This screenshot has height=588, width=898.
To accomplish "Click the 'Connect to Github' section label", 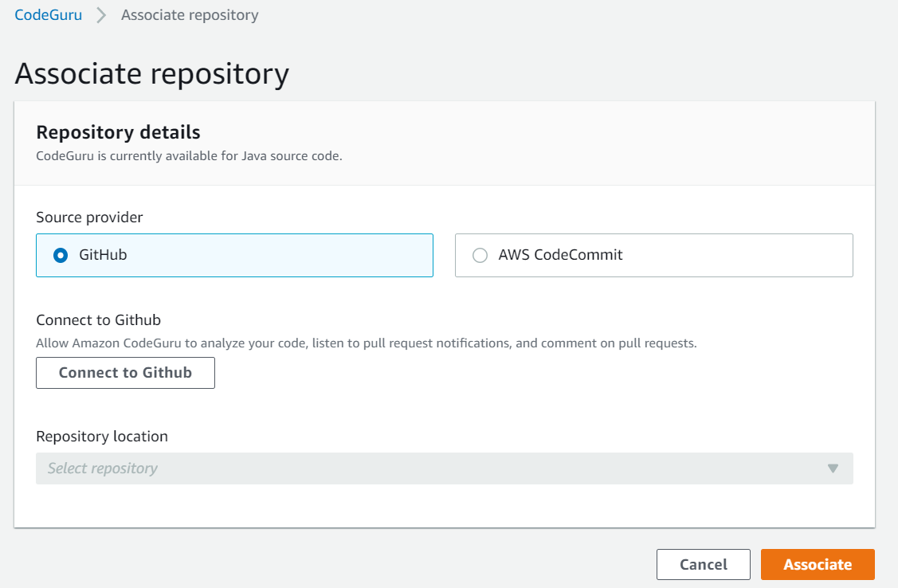I will coord(99,320).
